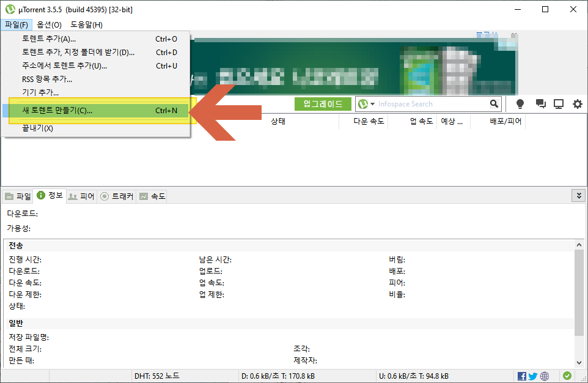Click the 비율: label
The height and width of the screenshot is (383, 588).
pyautogui.click(x=397, y=294)
